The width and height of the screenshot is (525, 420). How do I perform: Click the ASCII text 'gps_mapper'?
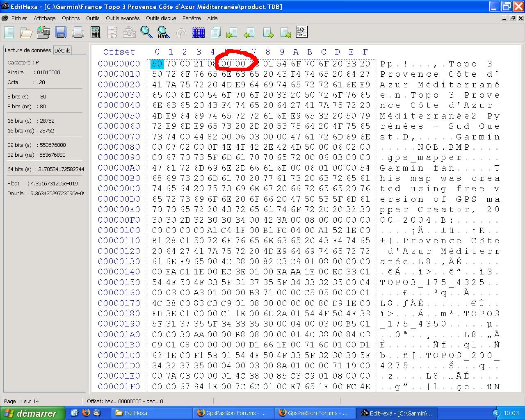(425, 157)
